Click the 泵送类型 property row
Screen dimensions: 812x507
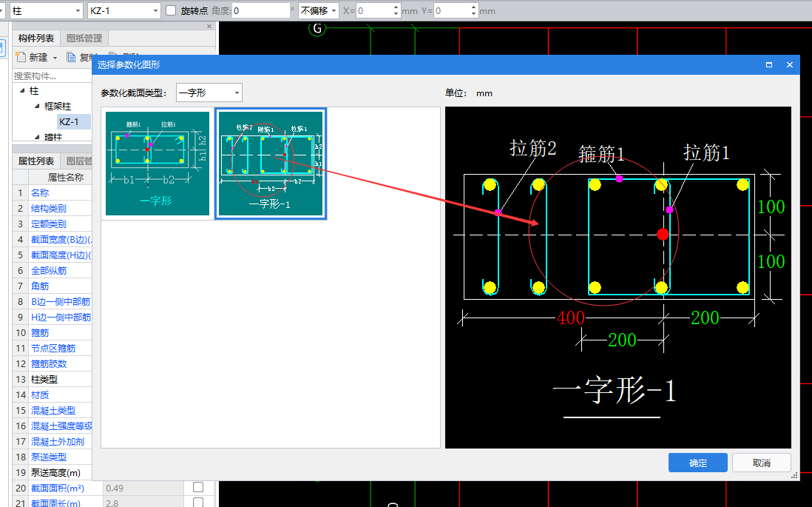53,457
